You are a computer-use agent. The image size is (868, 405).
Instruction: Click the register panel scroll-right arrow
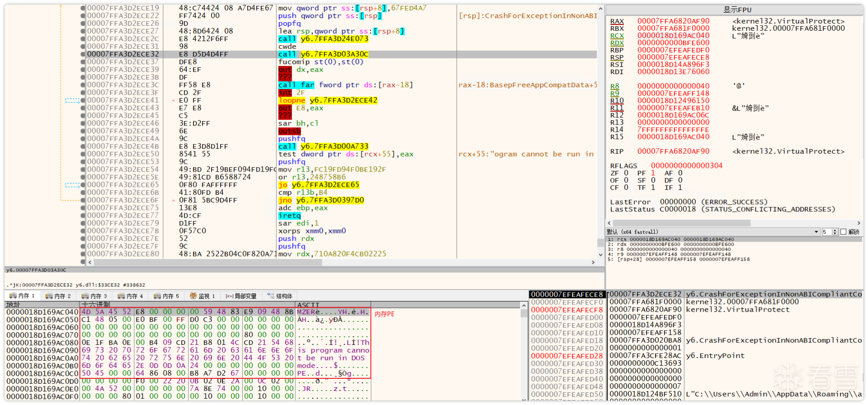859,223
